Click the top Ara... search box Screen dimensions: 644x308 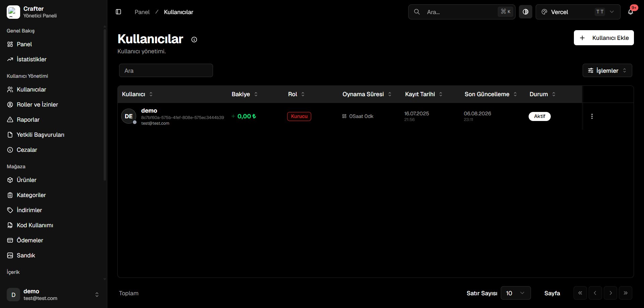(462, 12)
